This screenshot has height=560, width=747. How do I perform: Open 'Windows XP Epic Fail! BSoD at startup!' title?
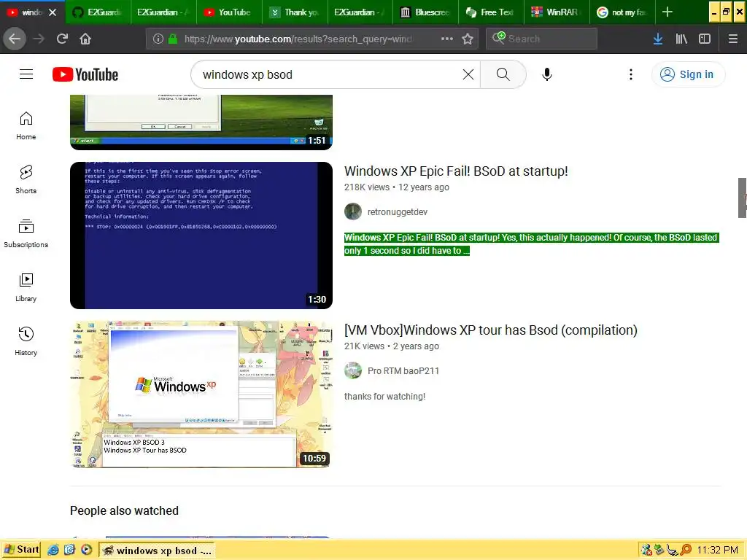click(x=456, y=171)
